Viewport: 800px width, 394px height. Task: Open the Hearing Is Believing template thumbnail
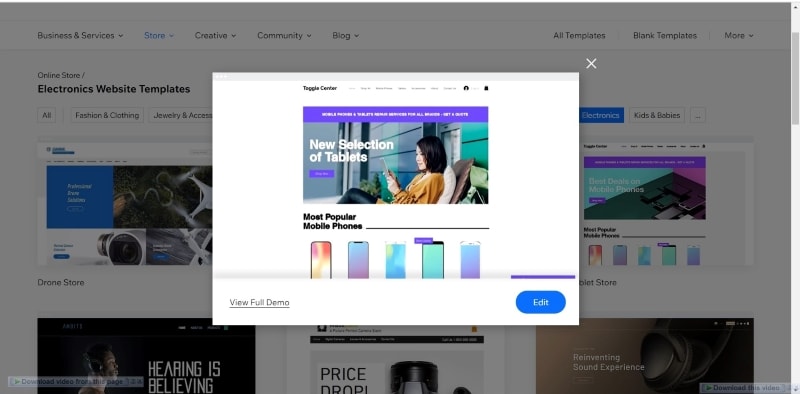tap(146, 356)
